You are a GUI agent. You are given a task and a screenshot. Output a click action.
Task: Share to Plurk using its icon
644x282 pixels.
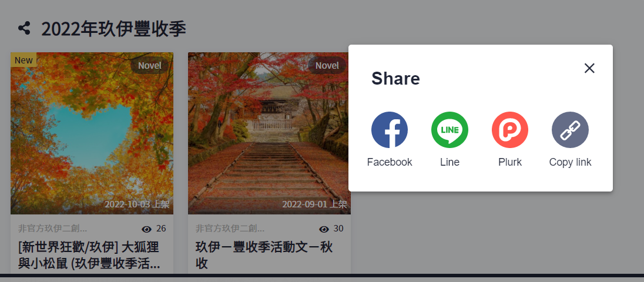point(509,130)
